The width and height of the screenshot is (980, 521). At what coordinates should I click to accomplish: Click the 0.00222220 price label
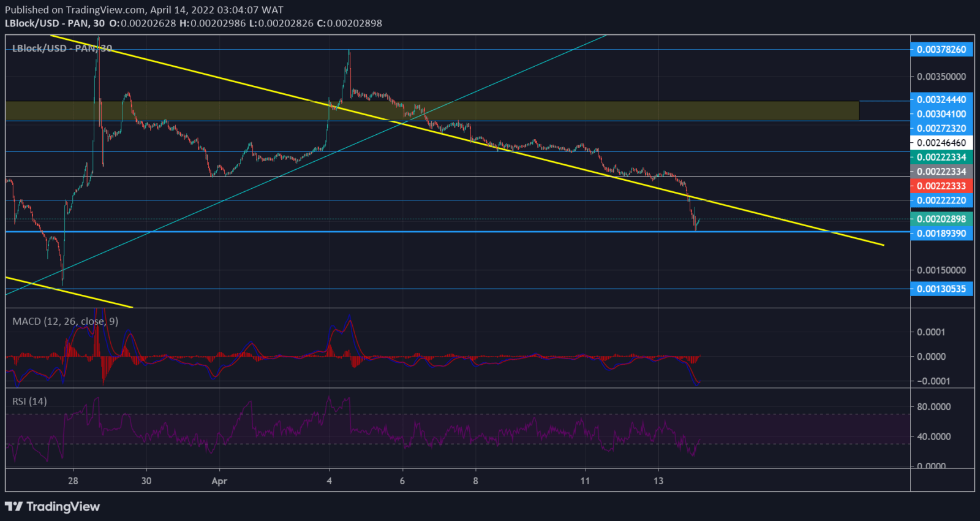pyautogui.click(x=941, y=200)
